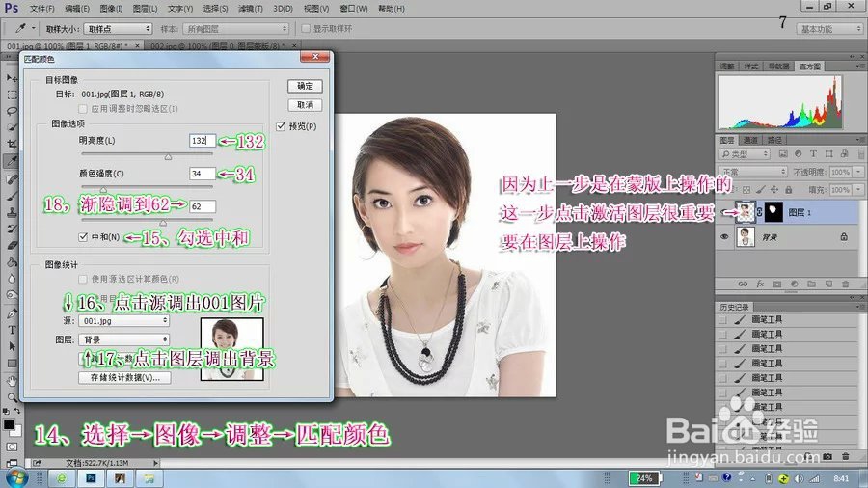Switch to the 调整 (Adjustments) tab
This screenshot has height=488, width=868.
pyautogui.click(x=727, y=66)
